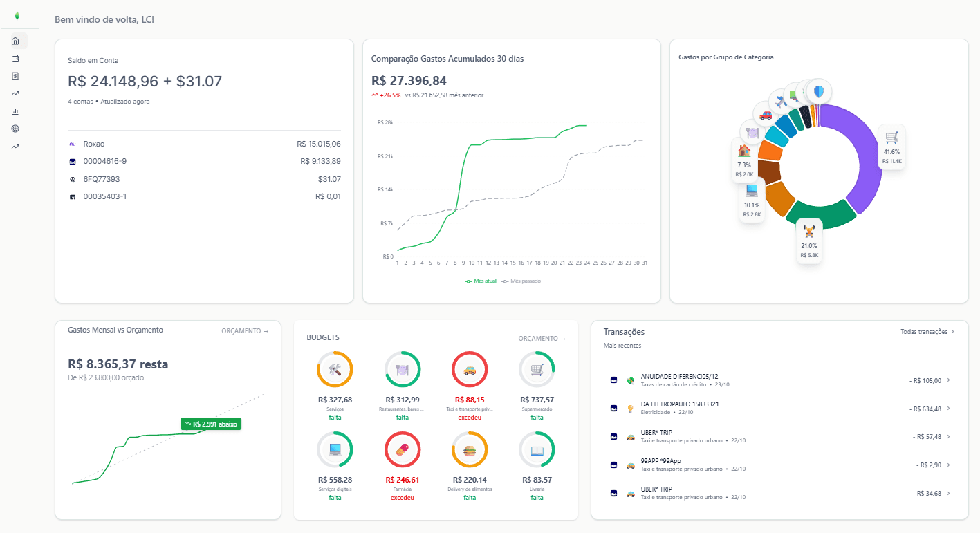Screen dimensions: 980x533
Task: Toggle the Mês atual chart legend
Action: 480,281
